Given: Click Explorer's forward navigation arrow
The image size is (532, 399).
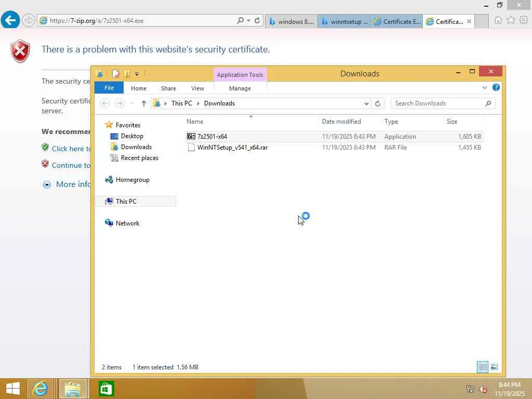Looking at the screenshot, I should 119,103.
